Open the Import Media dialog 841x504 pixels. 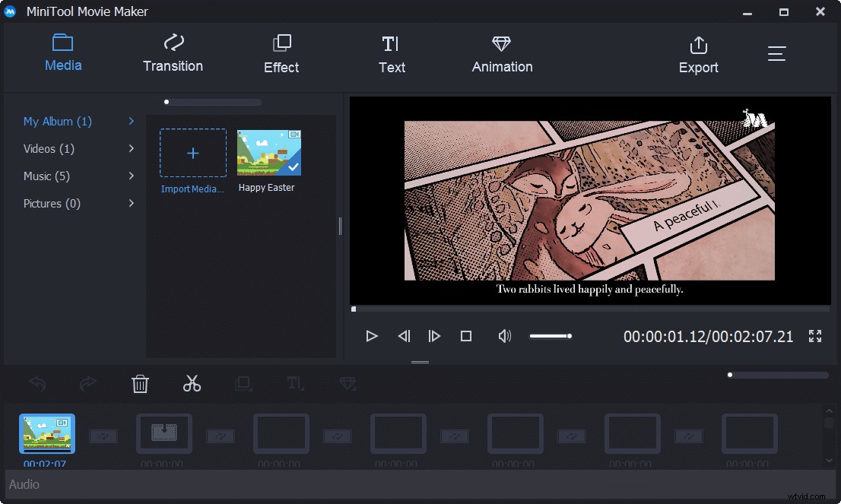click(192, 152)
